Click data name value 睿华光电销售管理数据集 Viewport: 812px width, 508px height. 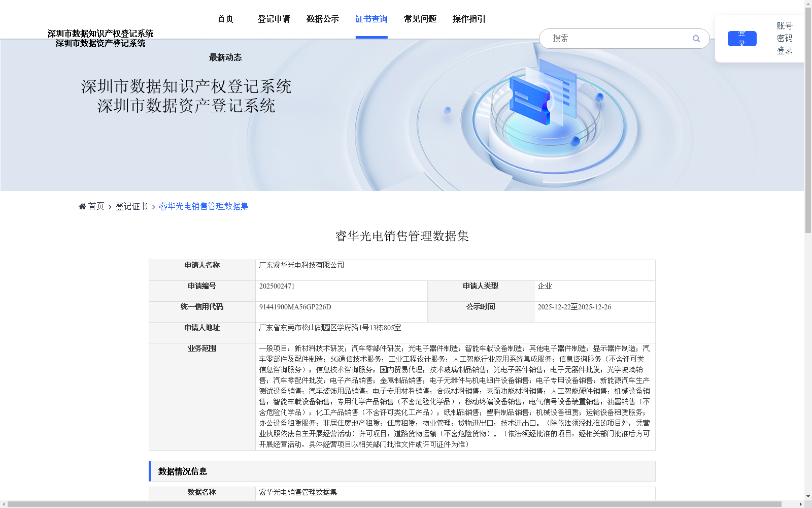click(298, 492)
